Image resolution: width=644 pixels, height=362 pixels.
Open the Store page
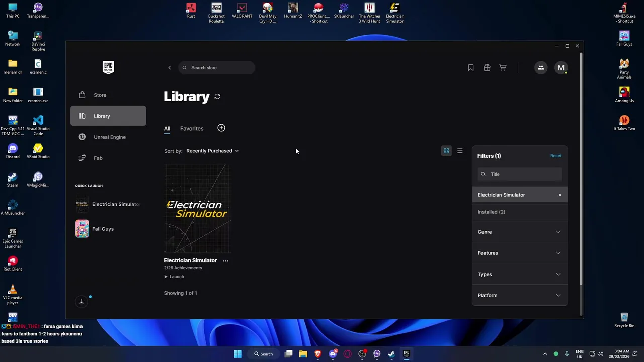point(108,95)
